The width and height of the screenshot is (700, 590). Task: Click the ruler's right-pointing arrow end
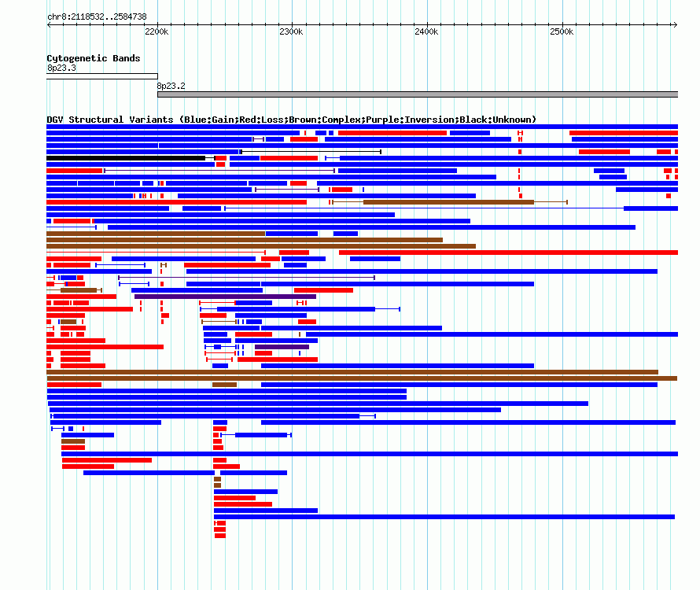click(675, 24)
